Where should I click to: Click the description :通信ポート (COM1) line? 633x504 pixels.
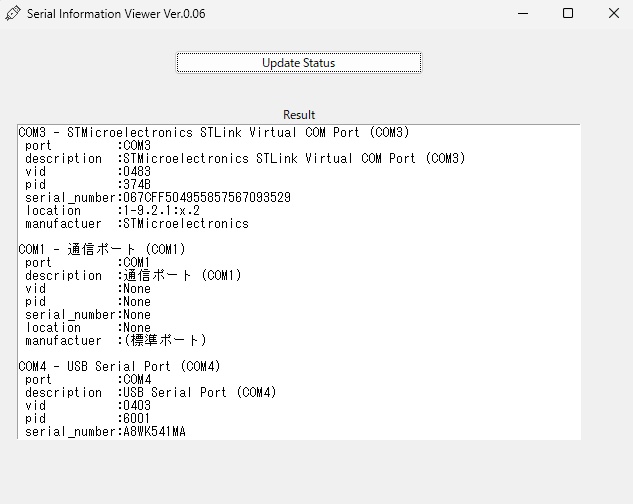pos(133,275)
